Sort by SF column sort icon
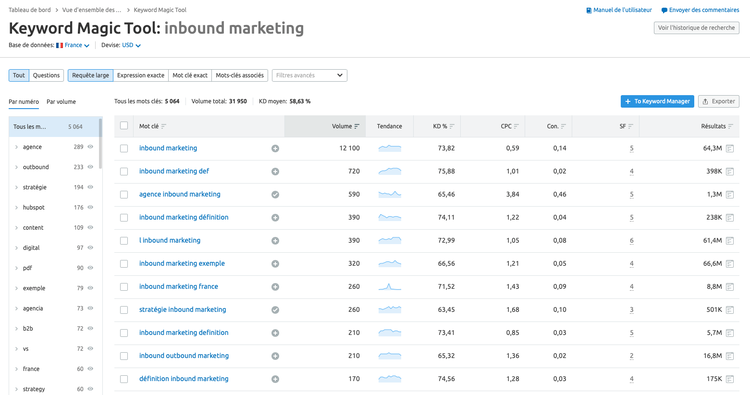 (x=631, y=127)
